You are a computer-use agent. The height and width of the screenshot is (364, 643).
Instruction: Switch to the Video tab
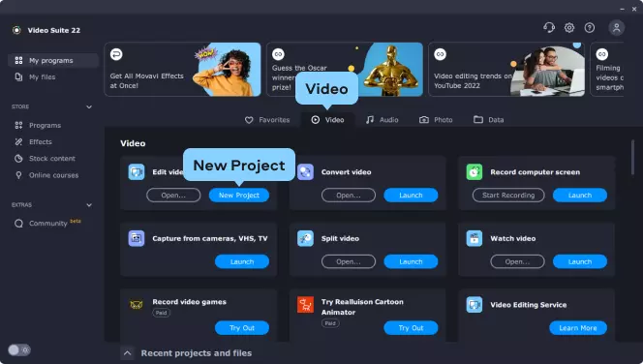click(x=327, y=120)
